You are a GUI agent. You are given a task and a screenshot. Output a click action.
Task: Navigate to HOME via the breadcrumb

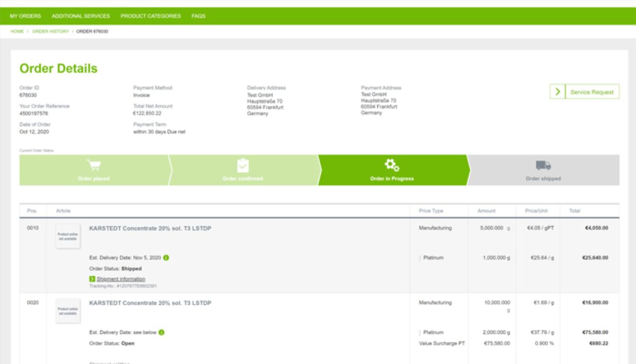[16, 31]
